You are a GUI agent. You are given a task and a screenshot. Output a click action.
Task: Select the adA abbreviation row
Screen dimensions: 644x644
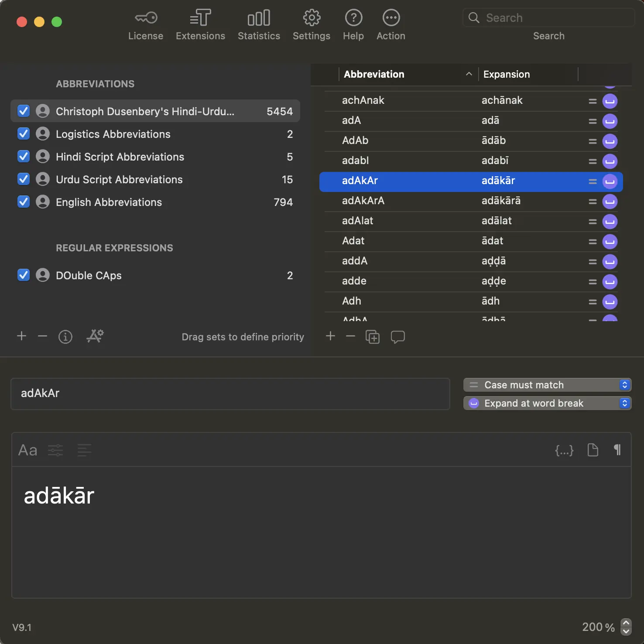(x=471, y=121)
